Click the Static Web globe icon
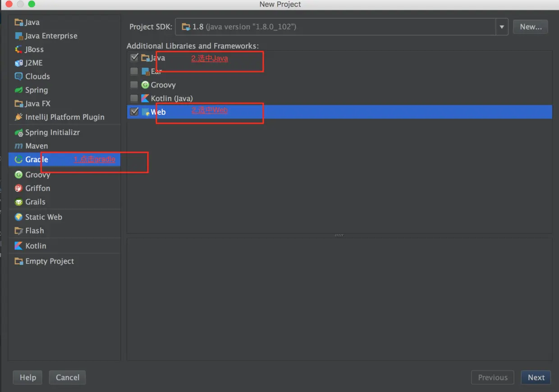The width and height of the screenshot is (559, 392). (18, 217)
